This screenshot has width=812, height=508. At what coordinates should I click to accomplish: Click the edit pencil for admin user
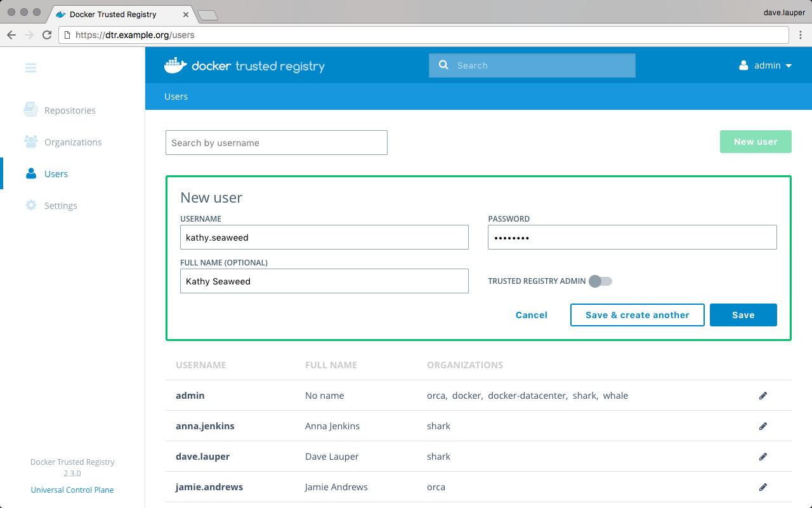click(763, 396)
